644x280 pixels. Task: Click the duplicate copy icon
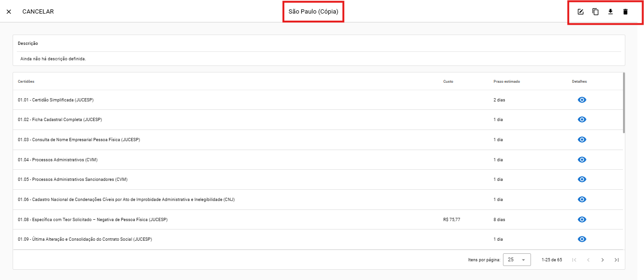tap(595, 12)
